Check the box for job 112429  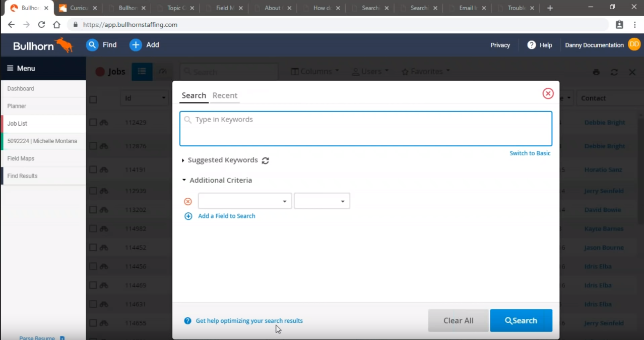[93, 123]
